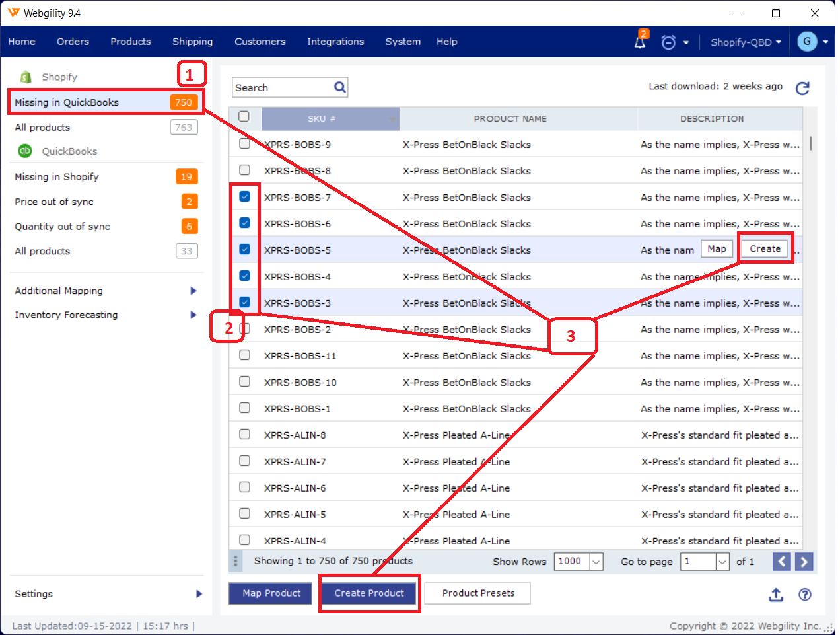Uncheck the box for XPRS-BOBS-6
This screenshot has height=635, width=840.
click(x=244, y=223)
